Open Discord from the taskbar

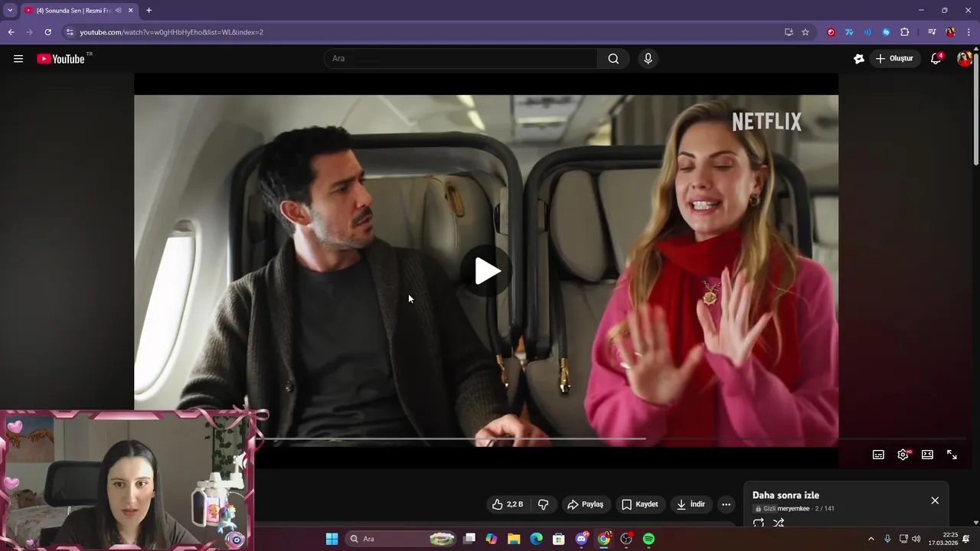(581, 539)
